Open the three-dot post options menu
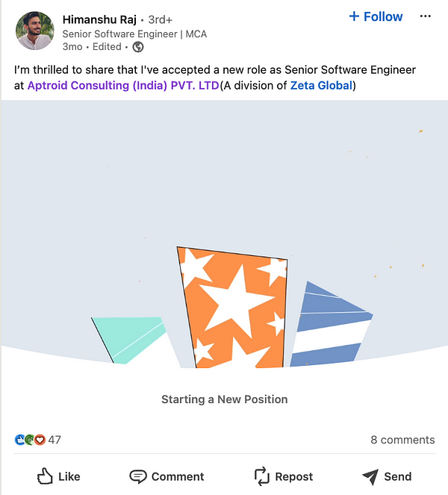Screen dimensions: 448x495 point(426,16)
